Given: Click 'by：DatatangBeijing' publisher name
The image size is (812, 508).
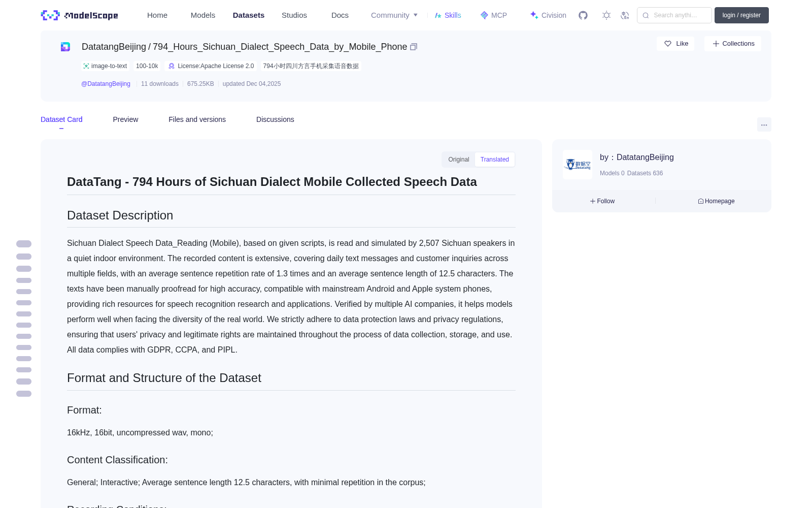Looking at the screenshot, I should [637, 157].
